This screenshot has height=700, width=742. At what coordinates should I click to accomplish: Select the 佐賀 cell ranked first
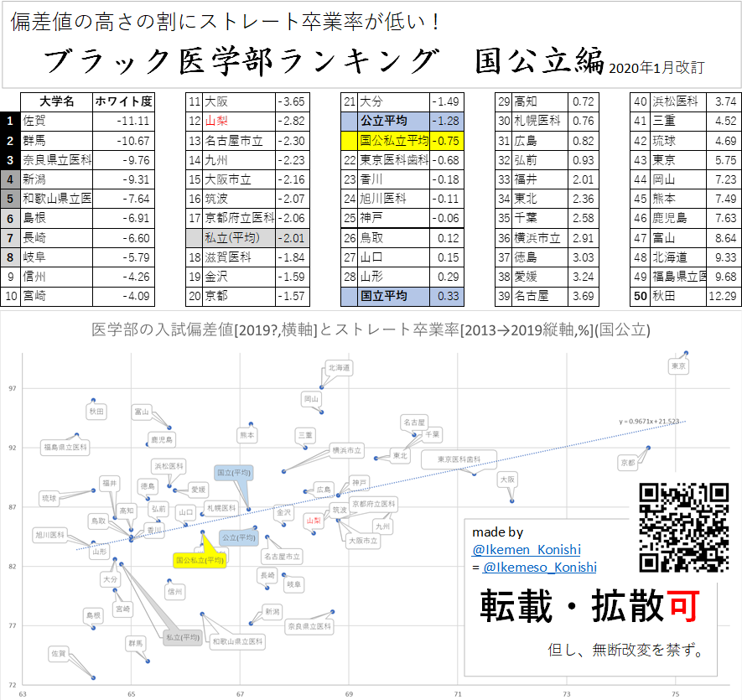point(56,122)
